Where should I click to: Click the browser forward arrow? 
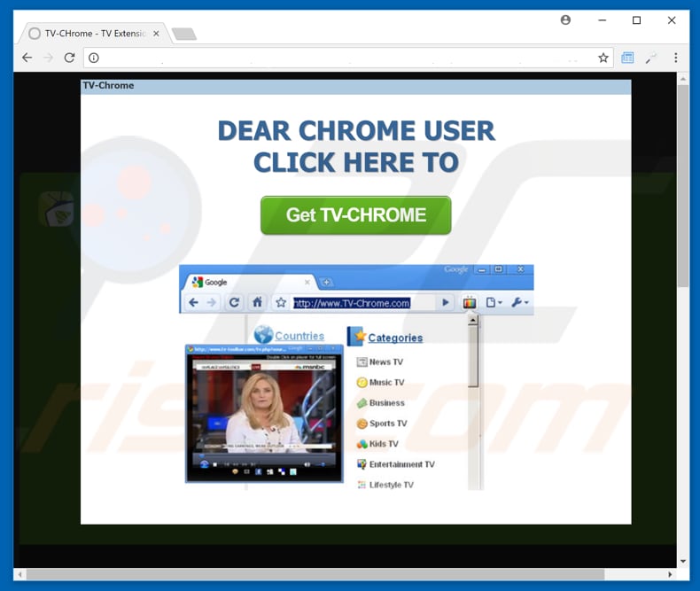[49, 58]
